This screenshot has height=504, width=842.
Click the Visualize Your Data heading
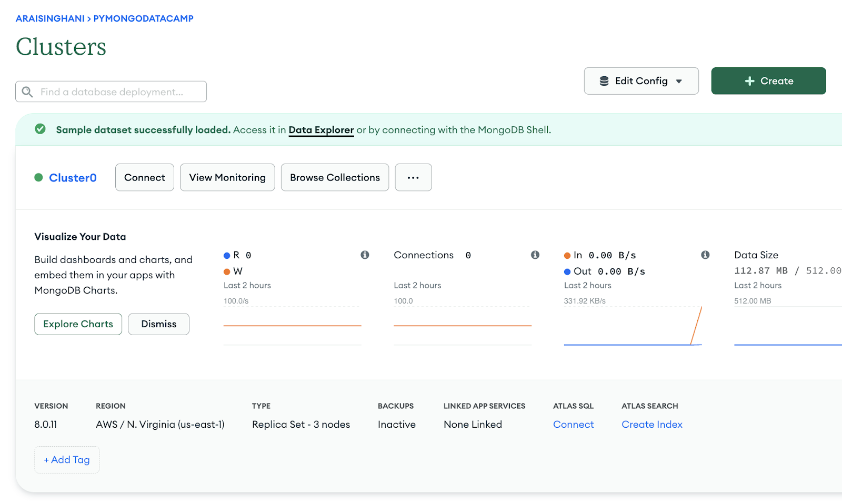pos(80,237)
